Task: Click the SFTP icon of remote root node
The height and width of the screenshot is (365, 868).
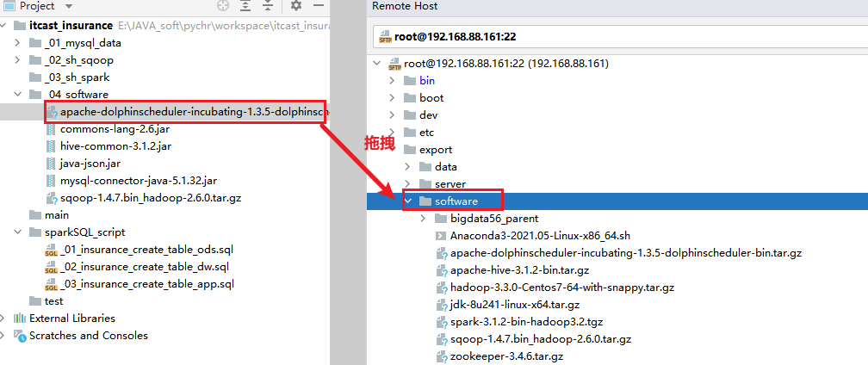Action: click(394, 65)
